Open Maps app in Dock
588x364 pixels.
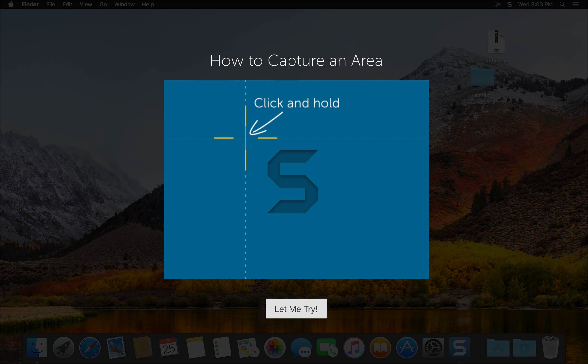tap(248, 347)
